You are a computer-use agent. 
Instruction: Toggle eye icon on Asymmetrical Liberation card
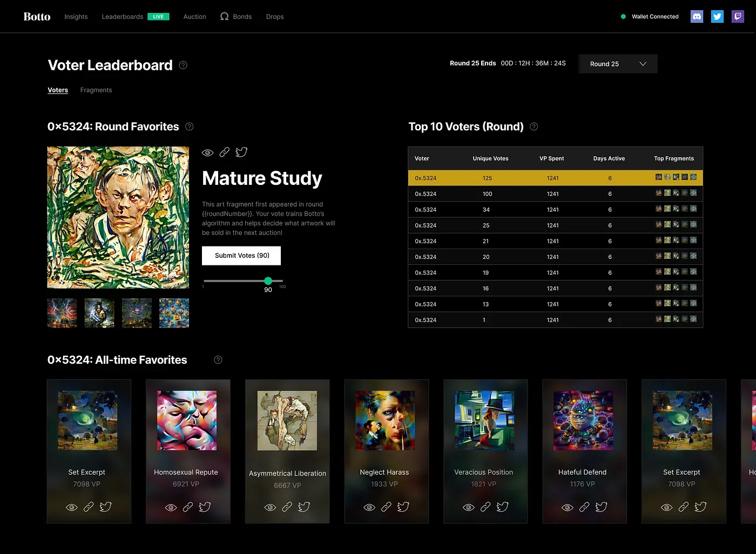270,507
